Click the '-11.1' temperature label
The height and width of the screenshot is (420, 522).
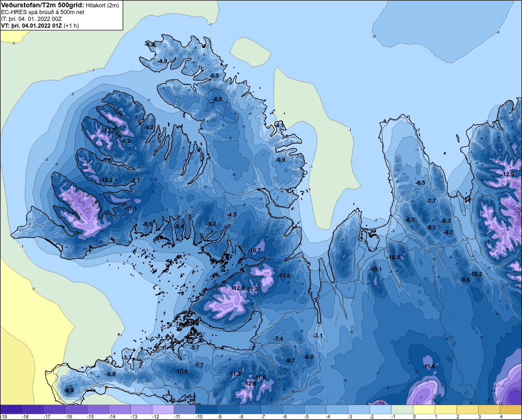130,209
